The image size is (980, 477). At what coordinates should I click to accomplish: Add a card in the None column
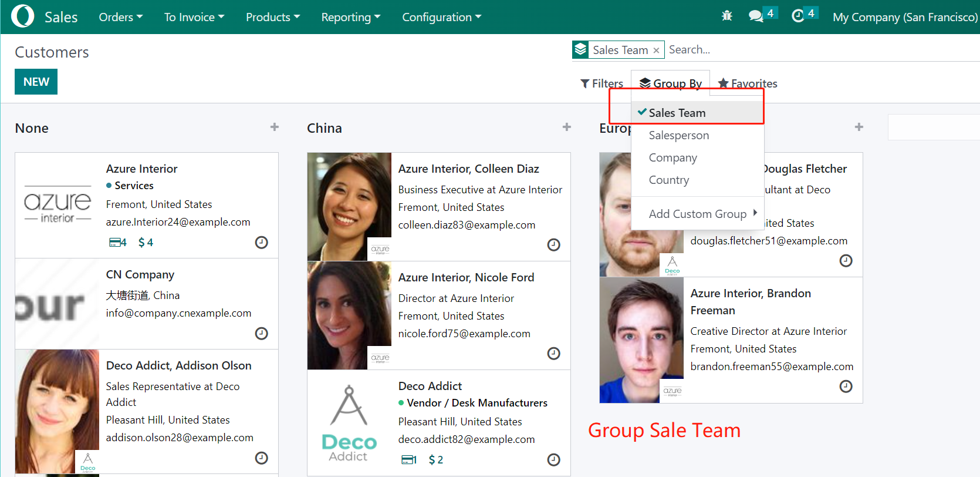coord(274,127)
